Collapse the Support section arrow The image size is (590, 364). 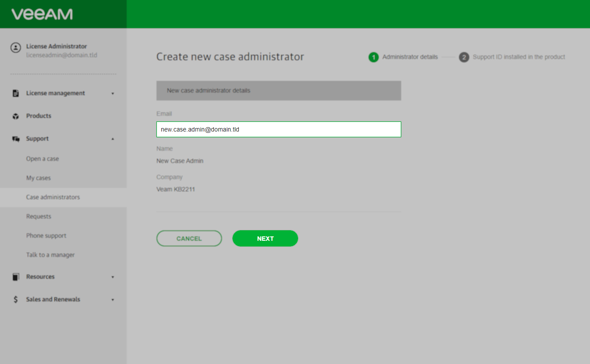point(113,139)
